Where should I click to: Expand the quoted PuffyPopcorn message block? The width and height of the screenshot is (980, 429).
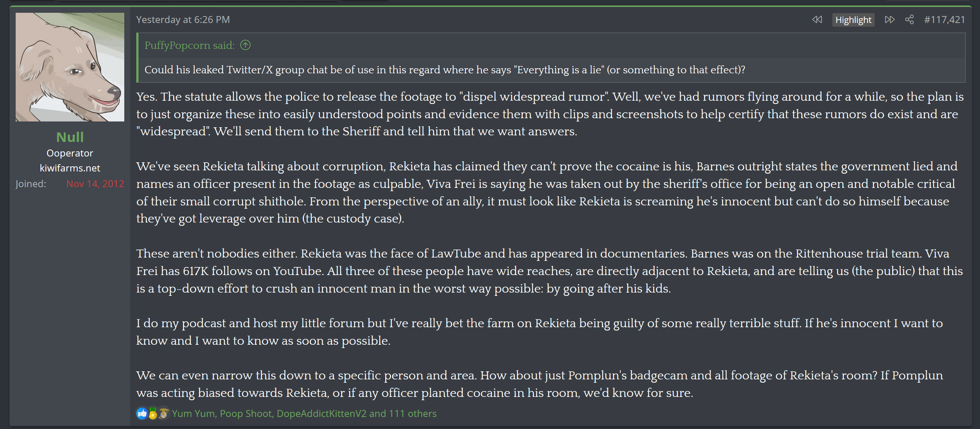(x=444, y=70)
